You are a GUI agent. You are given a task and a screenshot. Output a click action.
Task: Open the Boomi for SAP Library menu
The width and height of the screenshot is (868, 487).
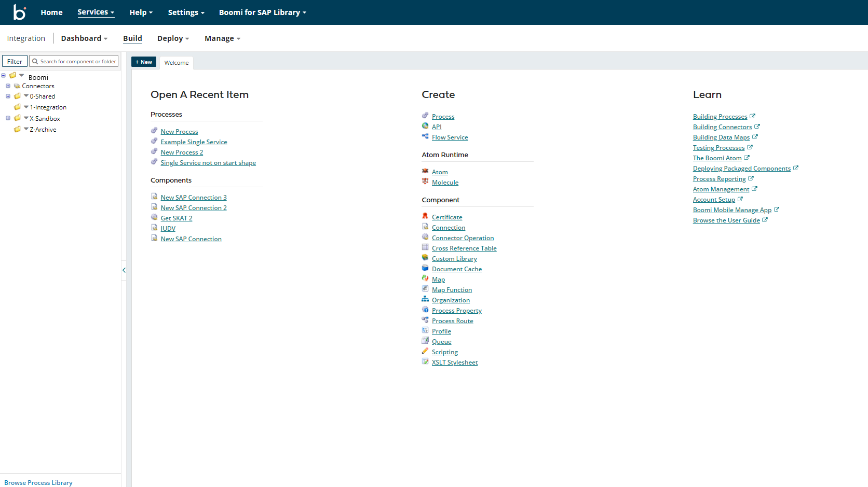pyautogui.click(x=262, y=12)
